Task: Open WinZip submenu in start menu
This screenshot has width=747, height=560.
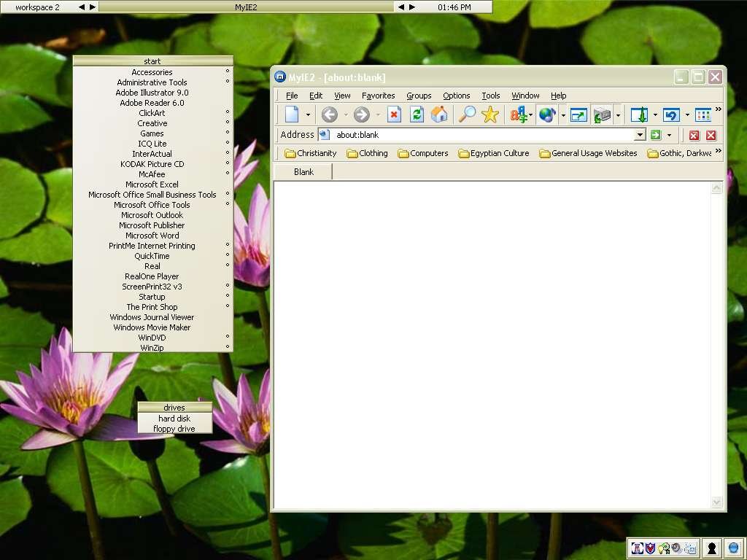Action: [x=152, y=348]
